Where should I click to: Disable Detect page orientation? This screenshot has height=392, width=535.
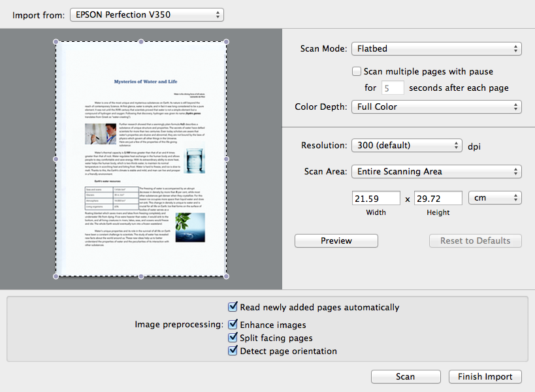pyautogui.click(x=233, y=351)
